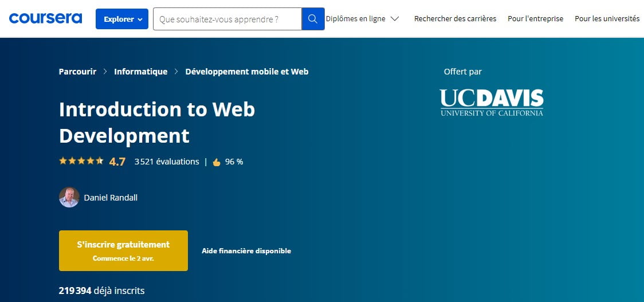This screenshot has width=644, height=302.
Task: Go to Informatique breadcrumb
Action: click(x=141, y=72)
